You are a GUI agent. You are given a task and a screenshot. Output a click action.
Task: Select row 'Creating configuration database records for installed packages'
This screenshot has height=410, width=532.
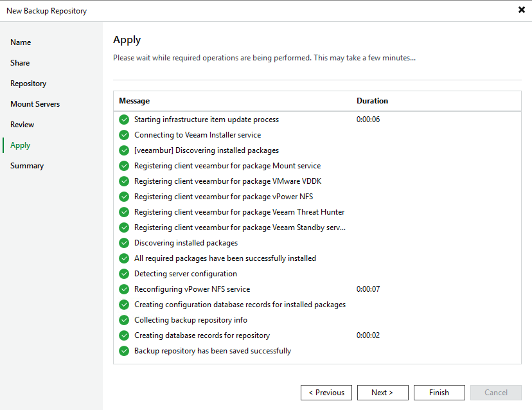(x=317, y=305)
